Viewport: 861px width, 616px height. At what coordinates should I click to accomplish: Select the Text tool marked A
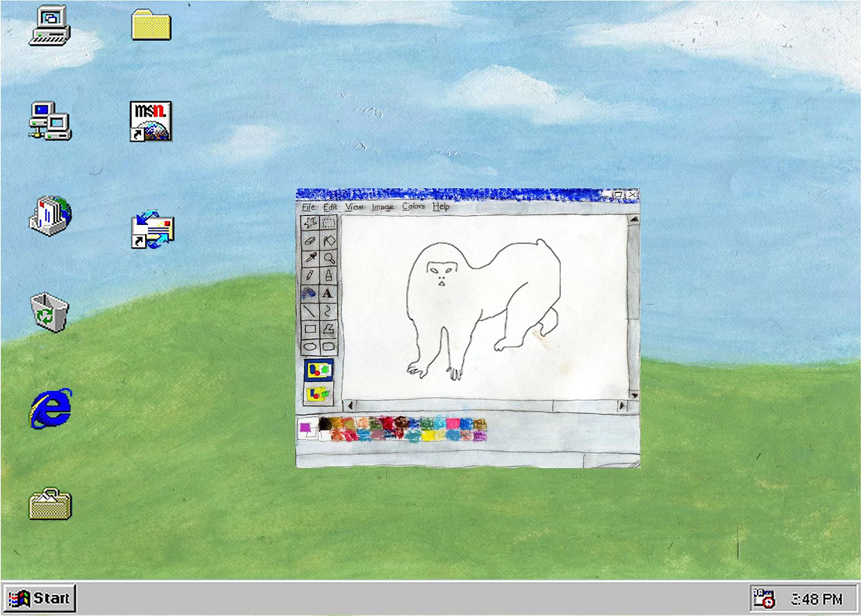pyautogui.click(x=328, y=293)
